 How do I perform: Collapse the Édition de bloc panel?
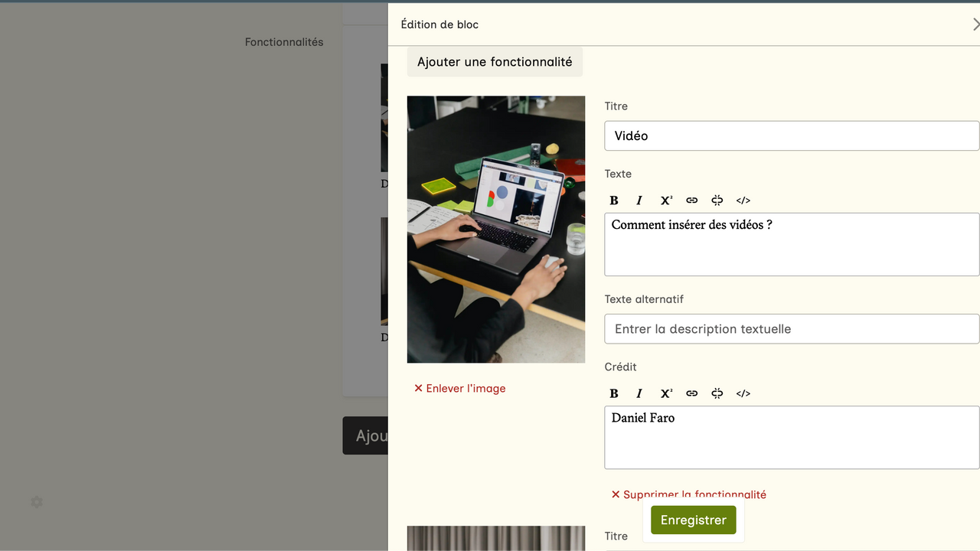[975, 24]
